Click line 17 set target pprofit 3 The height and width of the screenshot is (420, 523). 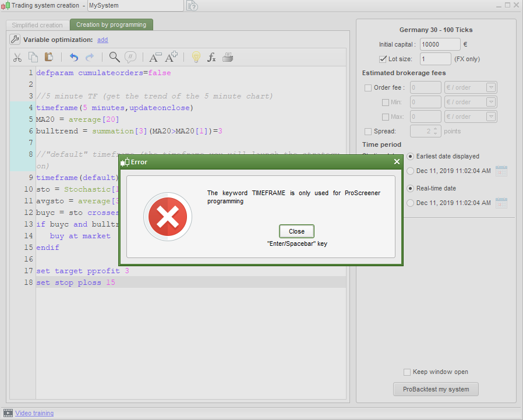tap(82, 271)
